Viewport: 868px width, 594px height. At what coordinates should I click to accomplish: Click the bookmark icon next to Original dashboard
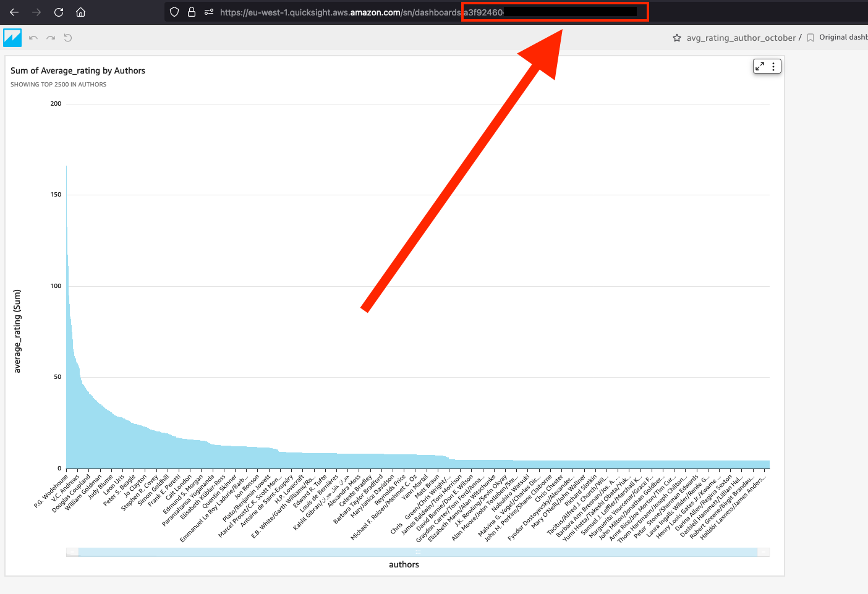811,37
